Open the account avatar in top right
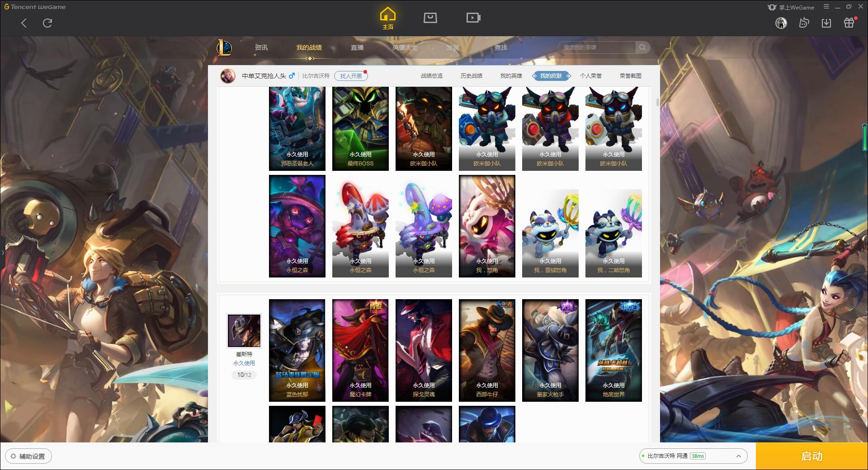This screenshot has width=868, height=470. coord(781,23)
